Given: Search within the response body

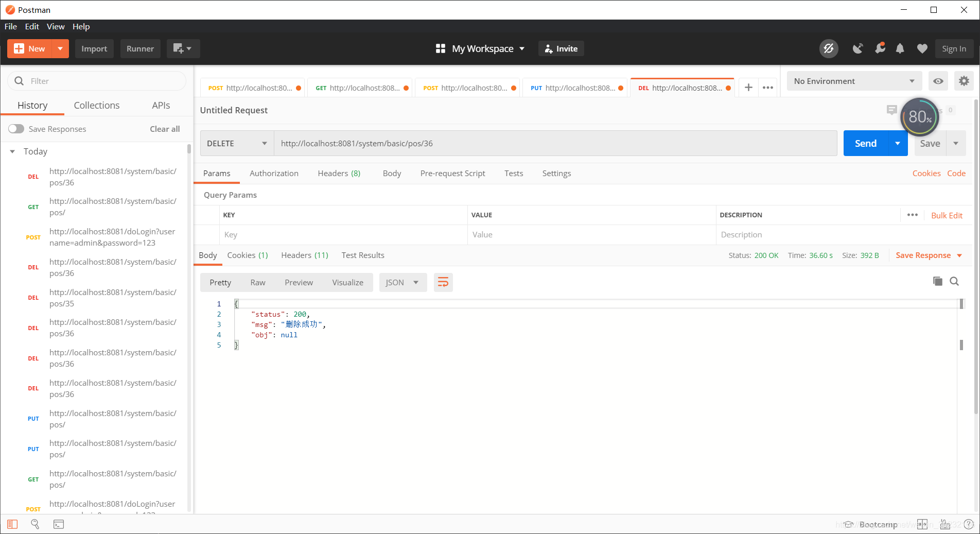Looking at the screenshot, I should tap(954, 281).
